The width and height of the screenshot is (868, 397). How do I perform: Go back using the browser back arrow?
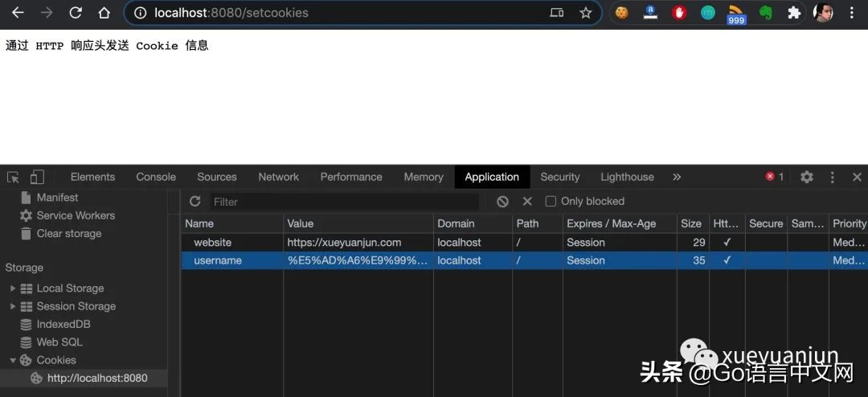click(x=18, y=13)
